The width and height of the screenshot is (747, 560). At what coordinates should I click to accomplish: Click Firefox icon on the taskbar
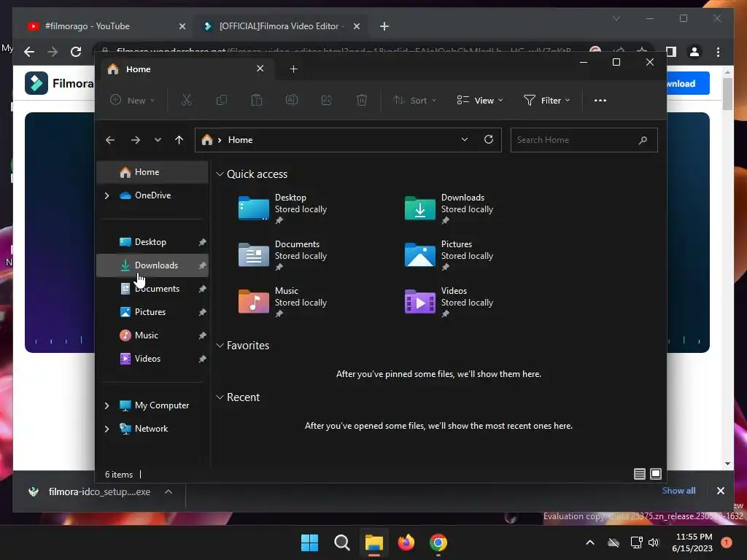406,542
